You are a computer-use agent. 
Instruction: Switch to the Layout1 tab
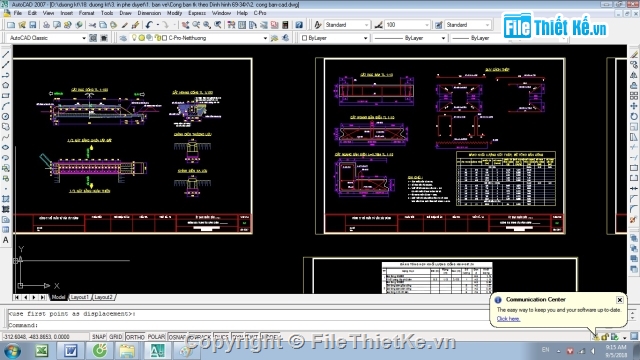[80, 297]
